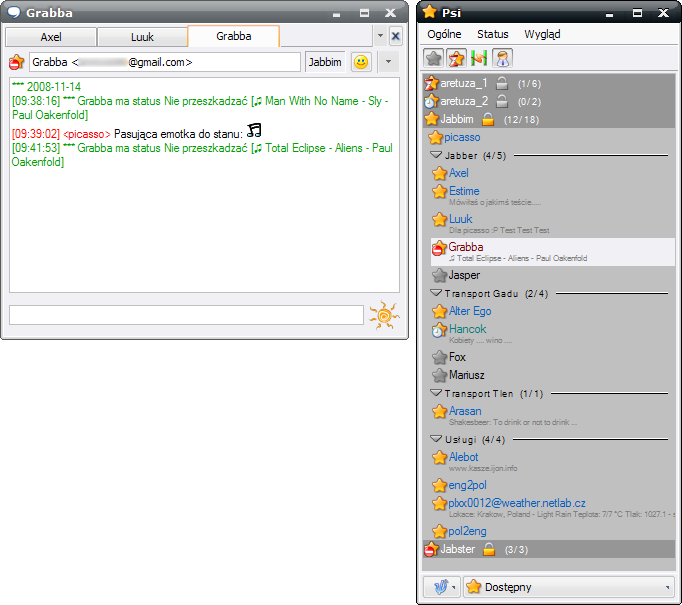Select the Grabba contact in roster
Viewport: 682px width, 605px height.
[553, 252]
